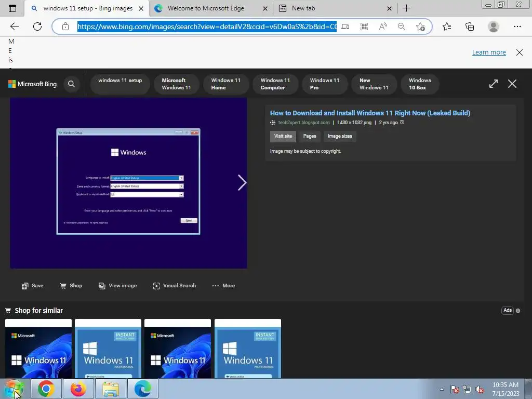This screenshot has height=399, width=532.
Task: Click the View image button
Action: point(118,286)
